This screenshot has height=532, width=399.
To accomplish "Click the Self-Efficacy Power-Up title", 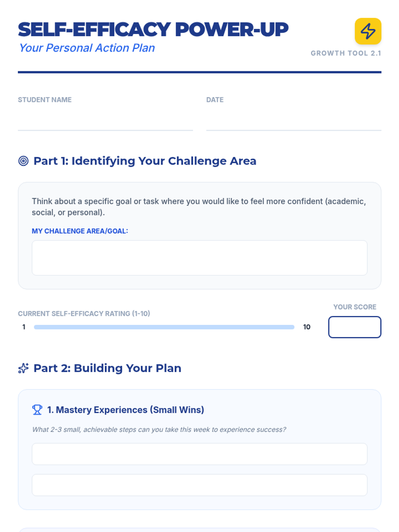I will 153,30.
